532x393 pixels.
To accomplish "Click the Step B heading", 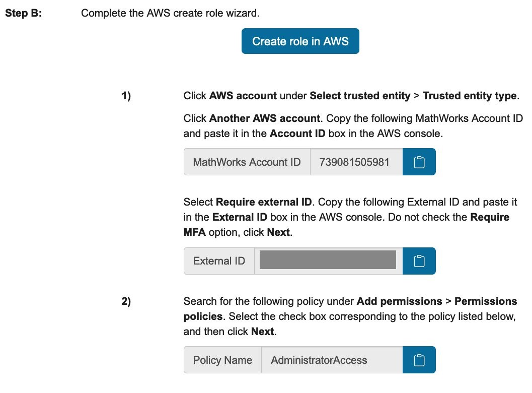I will [24, 13].
